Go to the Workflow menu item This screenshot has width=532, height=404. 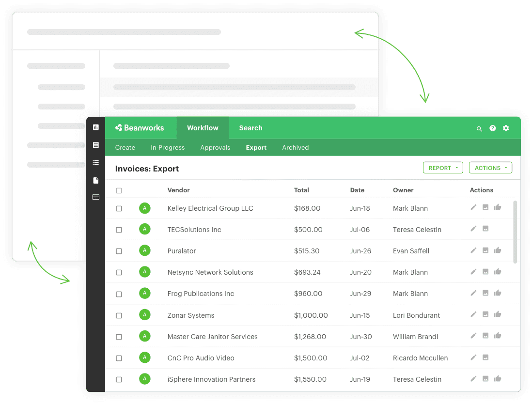click(x=203, y=128)
